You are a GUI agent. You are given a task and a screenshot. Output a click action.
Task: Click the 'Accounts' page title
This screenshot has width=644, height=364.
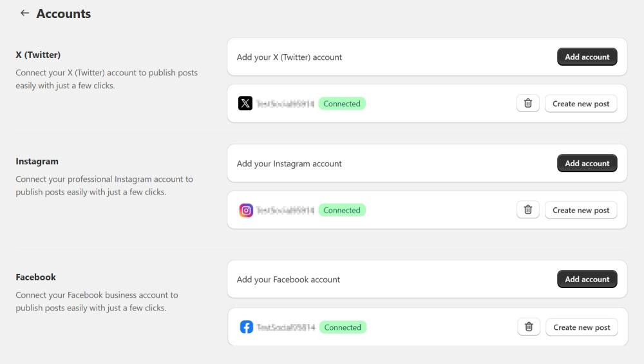[64, 14]
